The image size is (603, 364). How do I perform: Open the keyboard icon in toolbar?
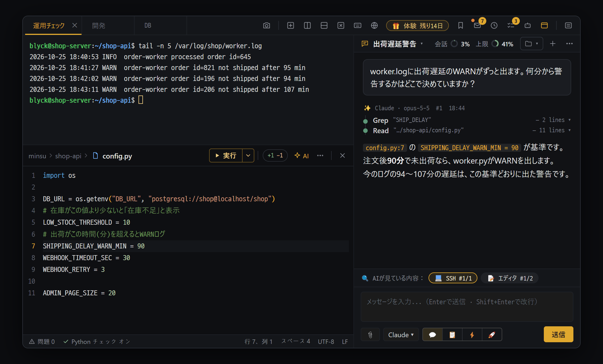click(x=357, y=26)
